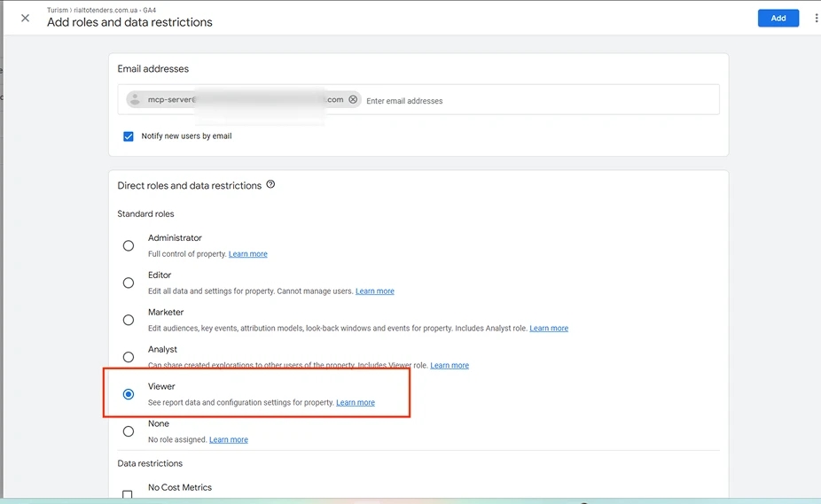This screenshot has width=821, height=504.
Task: Uncheck Notify new users by email
Action: (129, 136)
